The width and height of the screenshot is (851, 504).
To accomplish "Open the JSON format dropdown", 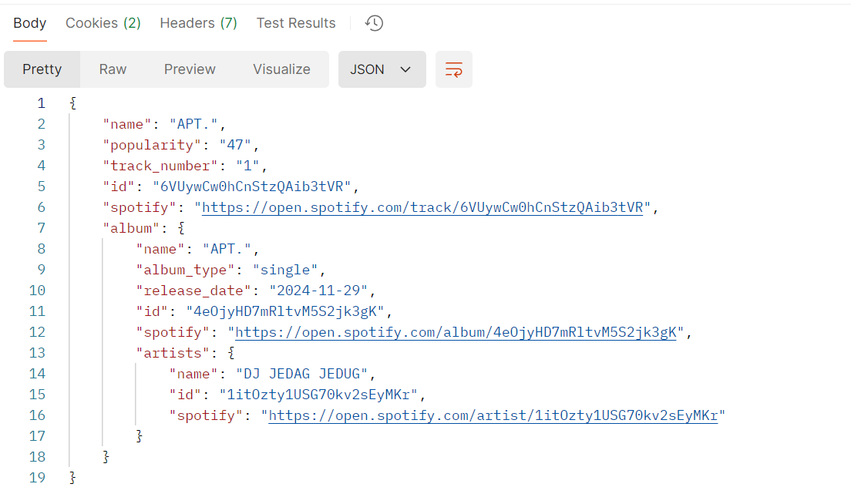I will 382,69.
